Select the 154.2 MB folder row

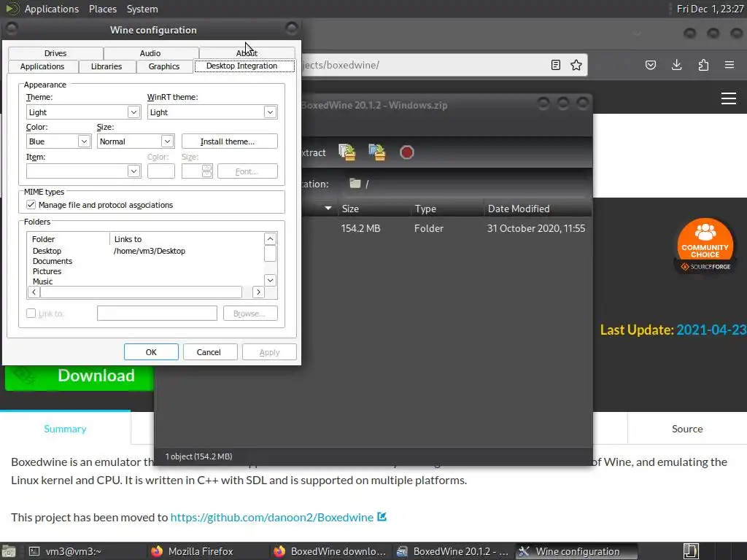click(447, 228)
